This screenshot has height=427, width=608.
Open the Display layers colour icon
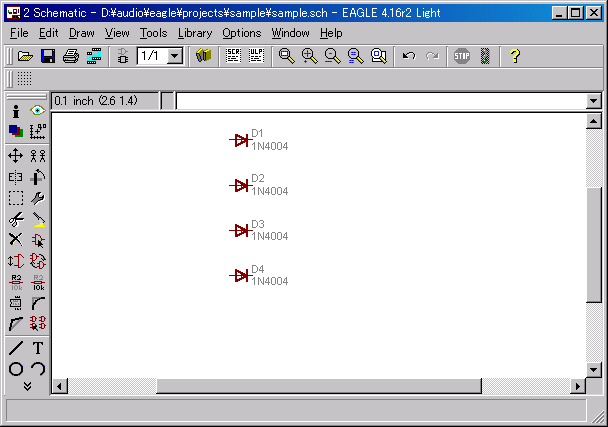point(16,131)
